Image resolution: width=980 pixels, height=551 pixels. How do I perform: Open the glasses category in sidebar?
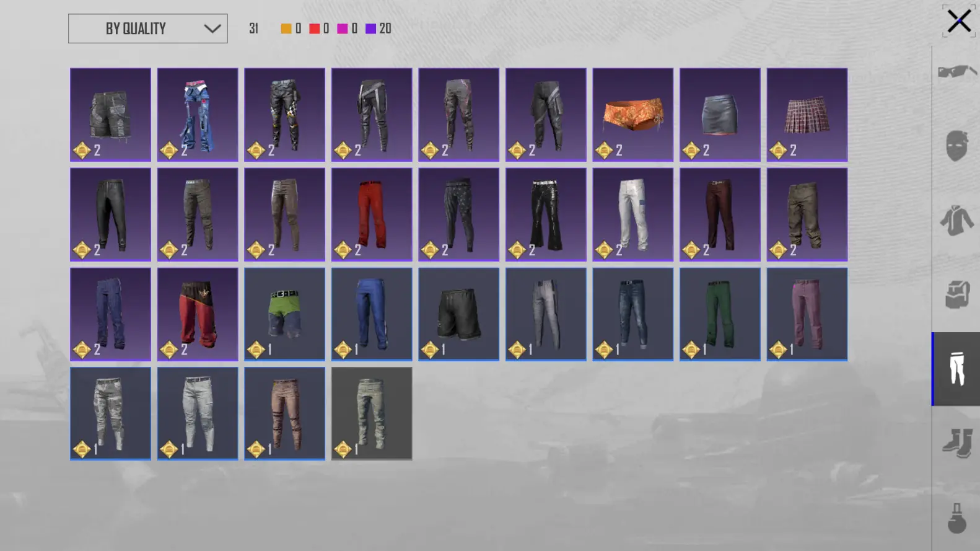(x=956, y=72)
